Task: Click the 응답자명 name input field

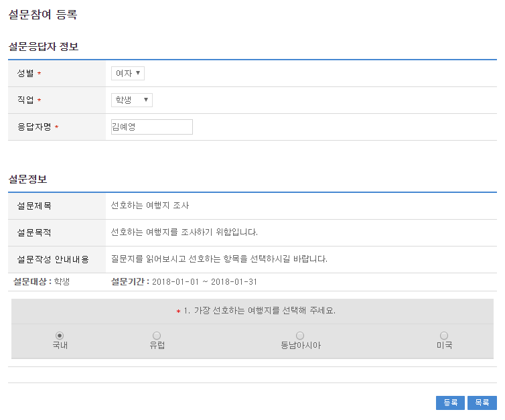Action: click(x=151, y=127)
